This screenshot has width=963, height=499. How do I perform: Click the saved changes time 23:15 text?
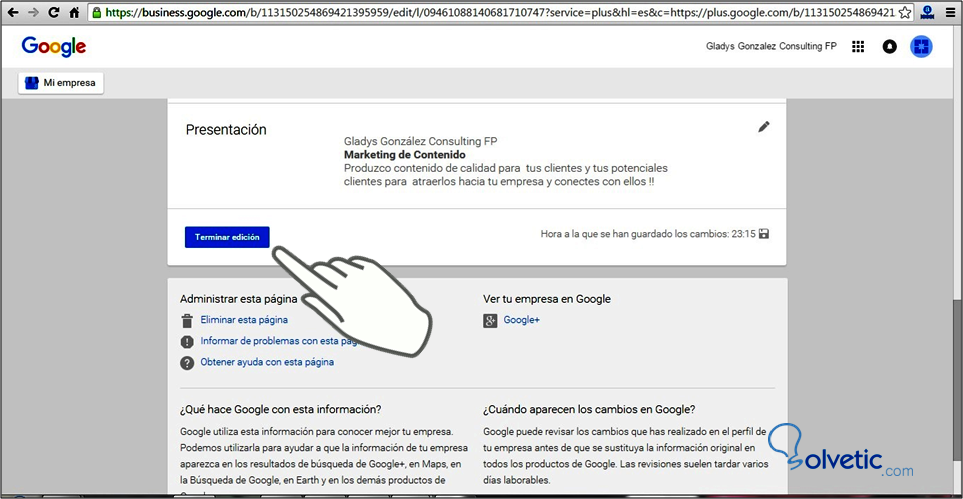648,234
